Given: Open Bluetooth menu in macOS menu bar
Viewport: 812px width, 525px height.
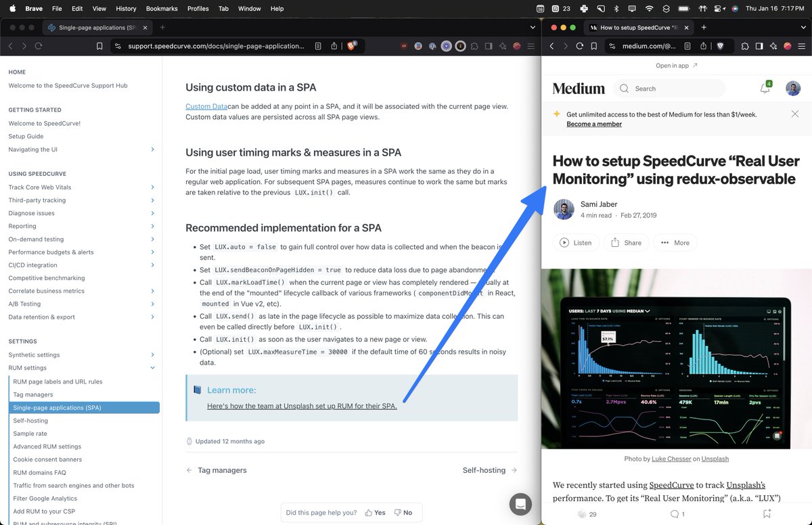Looking at the screenshot, I should click(x=616, y=9).
